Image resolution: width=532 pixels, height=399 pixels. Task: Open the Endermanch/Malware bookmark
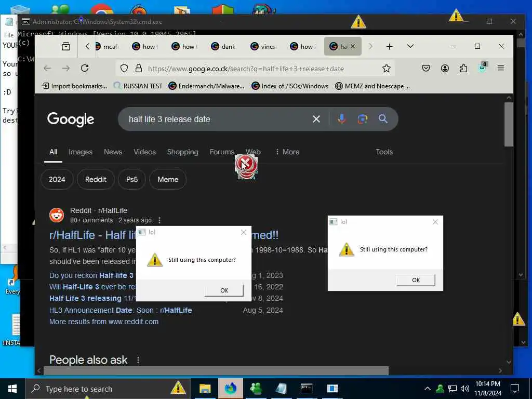(x=206, y=86)
